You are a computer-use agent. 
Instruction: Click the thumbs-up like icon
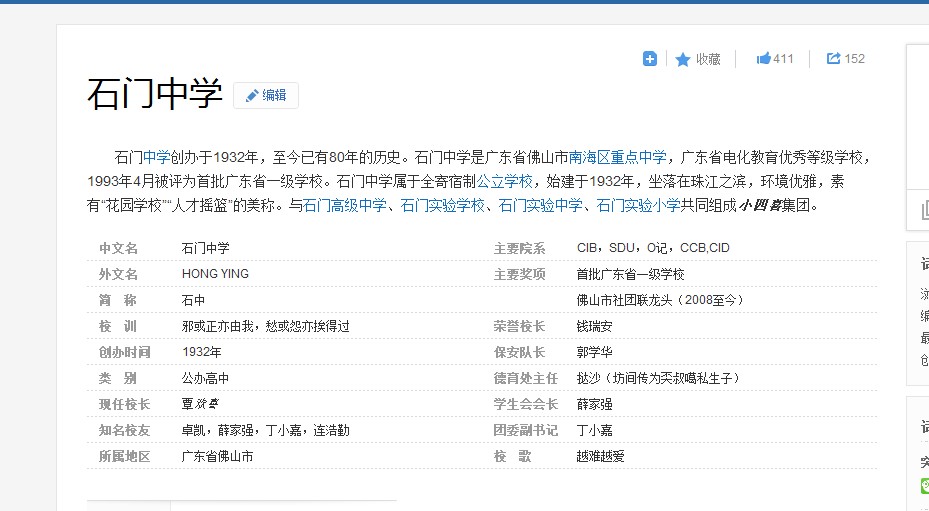(763, 58)
